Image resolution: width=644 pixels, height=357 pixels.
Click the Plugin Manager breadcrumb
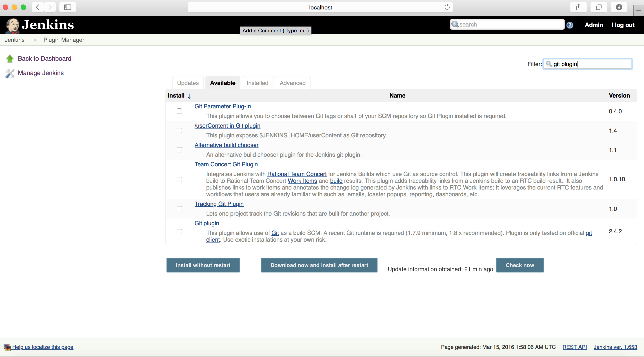click(64, 40)
